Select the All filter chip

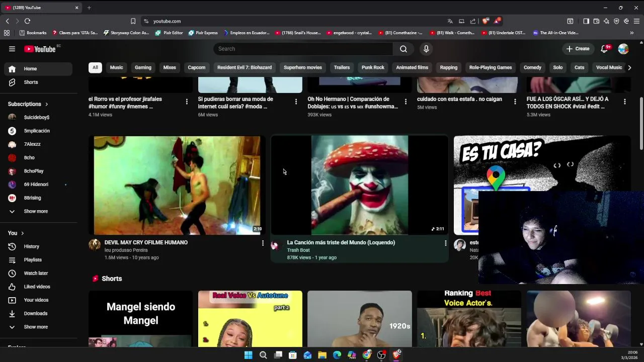(x=95, y=67)
